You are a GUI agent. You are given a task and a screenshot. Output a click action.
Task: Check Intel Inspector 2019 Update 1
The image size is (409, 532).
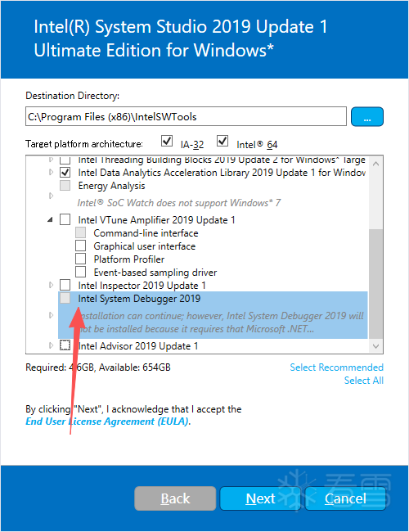65,285
